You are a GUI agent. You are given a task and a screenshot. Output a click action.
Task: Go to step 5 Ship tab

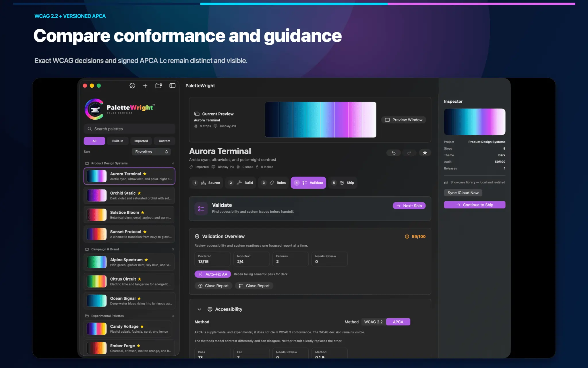coord(343,183)
